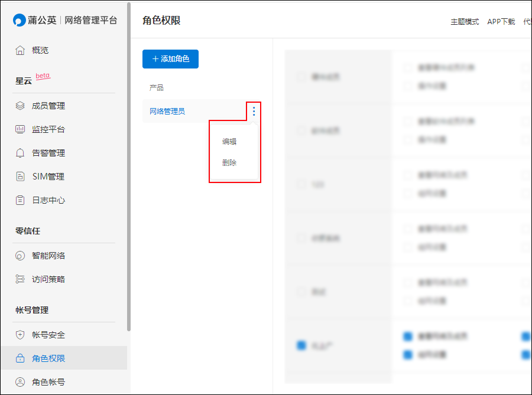The width and height of the screenshot is (532, 395).
Task: Click the 帐号安全 shield icon
Action: [20, 335]
